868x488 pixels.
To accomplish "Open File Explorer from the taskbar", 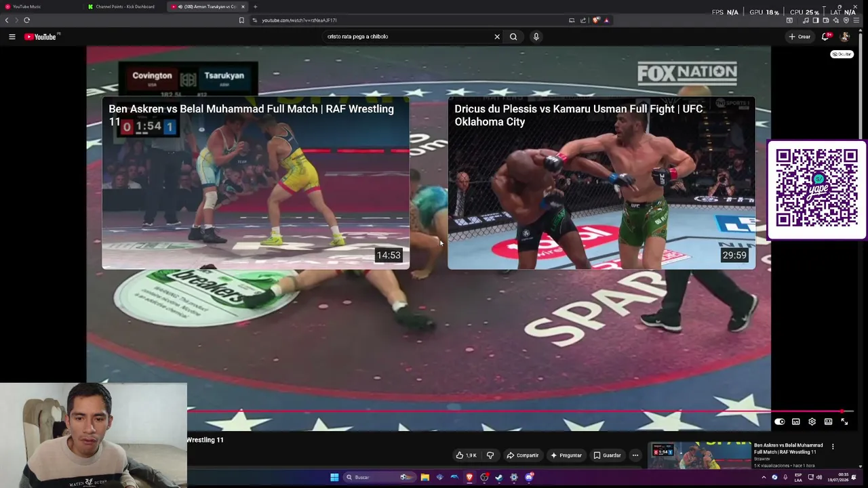I will [425, 477].
